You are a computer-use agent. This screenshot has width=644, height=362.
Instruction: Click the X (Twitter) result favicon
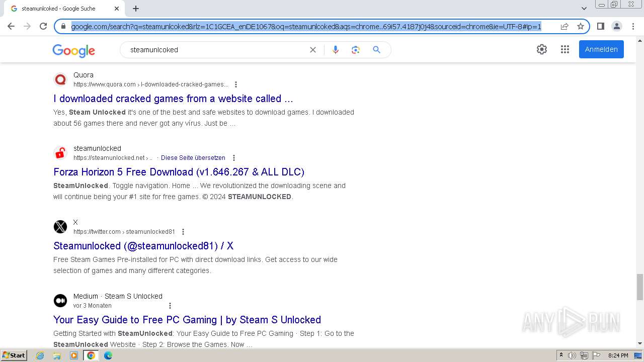click(x=60, y=227)
